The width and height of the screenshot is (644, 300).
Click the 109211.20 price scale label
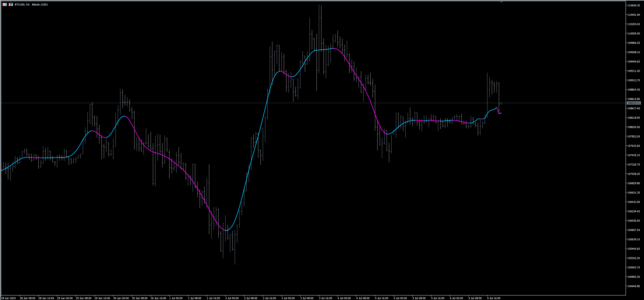(x=633, y=71)
